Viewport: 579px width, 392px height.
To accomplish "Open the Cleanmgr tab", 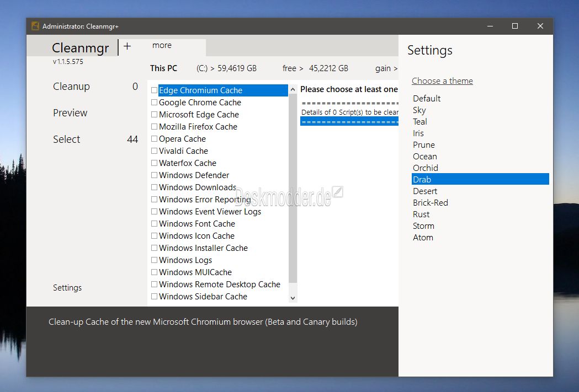I will tap(81, 48).
